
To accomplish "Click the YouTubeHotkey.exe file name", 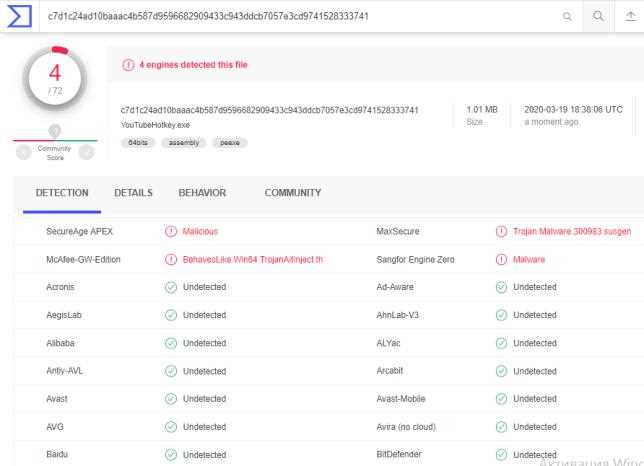I will 155,125.
